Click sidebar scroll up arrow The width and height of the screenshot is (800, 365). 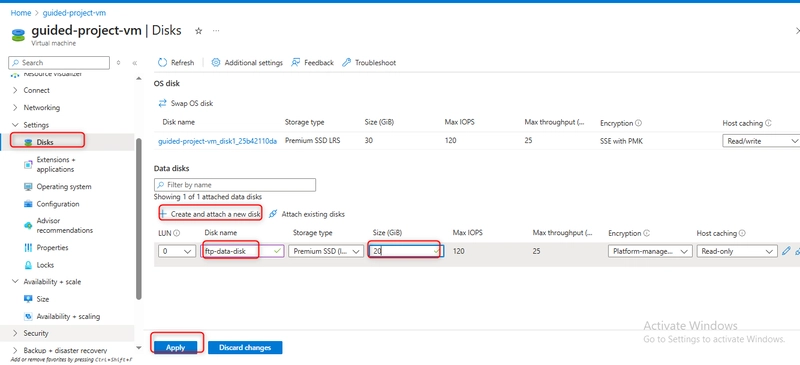pyautogui.click(x=138, y=78)
